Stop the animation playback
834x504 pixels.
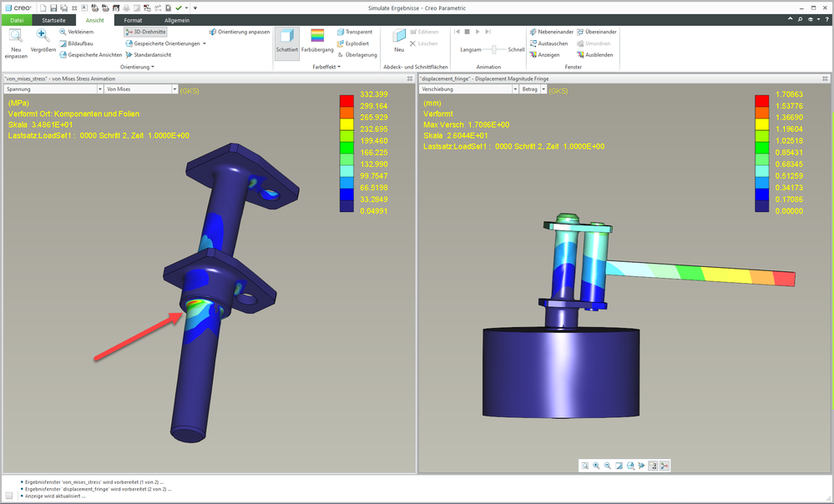tap(467, 32)
